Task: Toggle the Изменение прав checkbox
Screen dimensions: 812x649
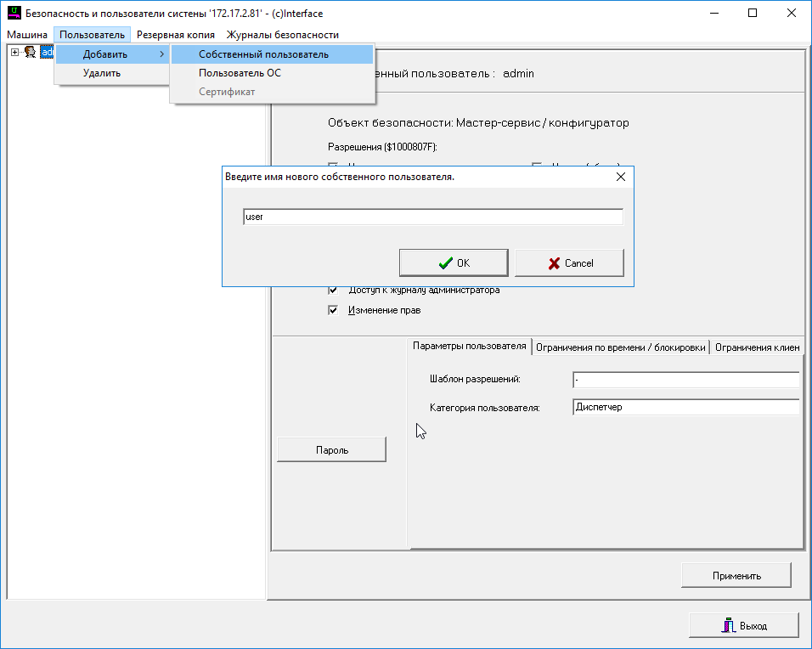Action: (x=333, y=310)
